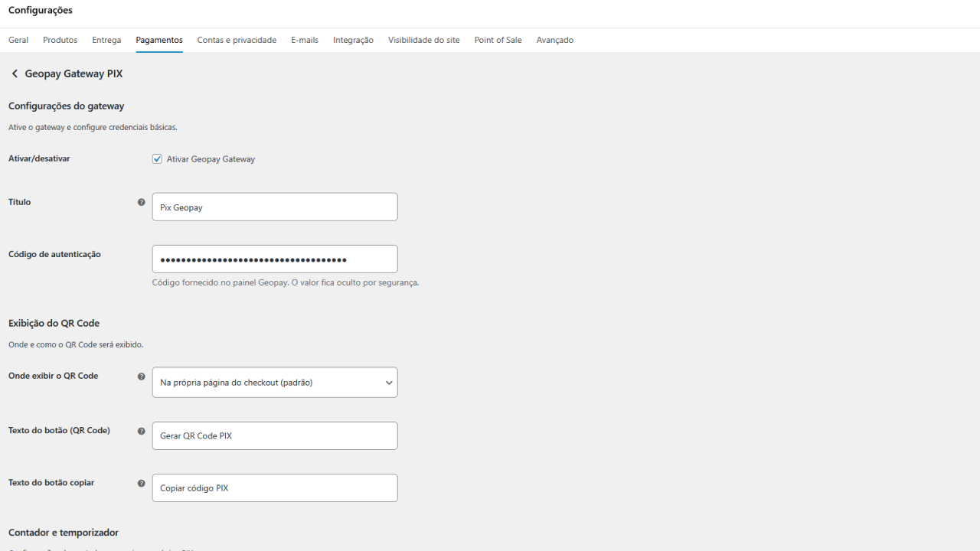This screenshot has width=980, height=551.
Task: View help icon beside Texto do botão copiar
Action: coord(141,483)
